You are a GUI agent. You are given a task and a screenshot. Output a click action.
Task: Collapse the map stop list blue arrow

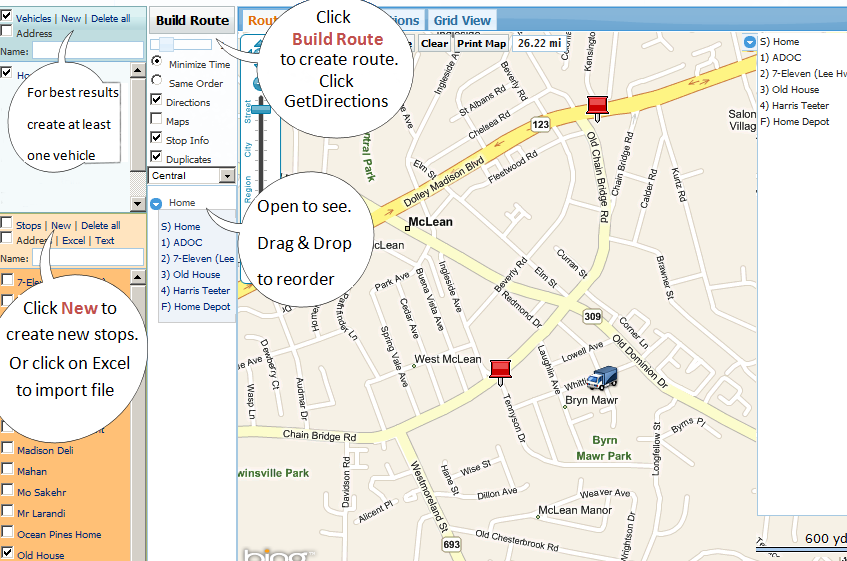pos(750,42)
